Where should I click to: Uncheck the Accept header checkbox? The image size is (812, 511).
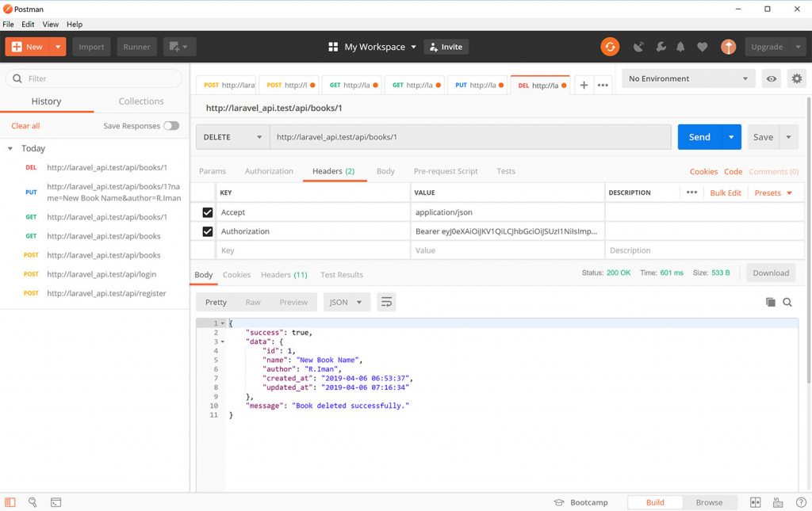click(x=208, y=212)
